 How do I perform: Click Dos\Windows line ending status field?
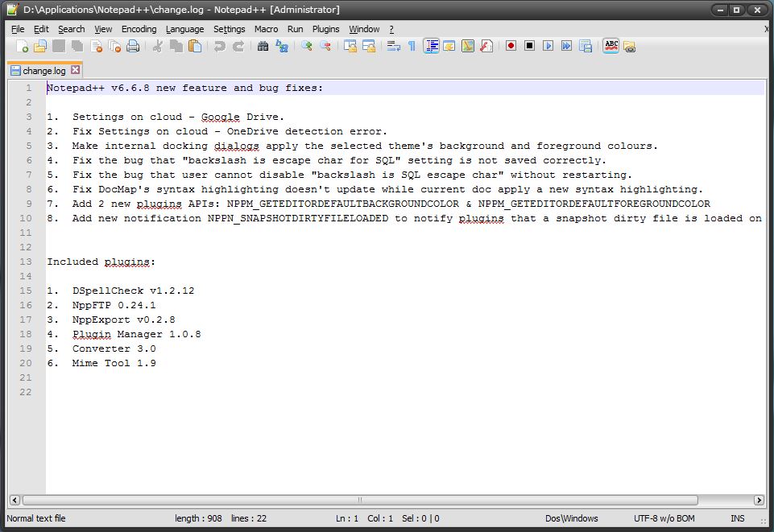click(572, 518)
